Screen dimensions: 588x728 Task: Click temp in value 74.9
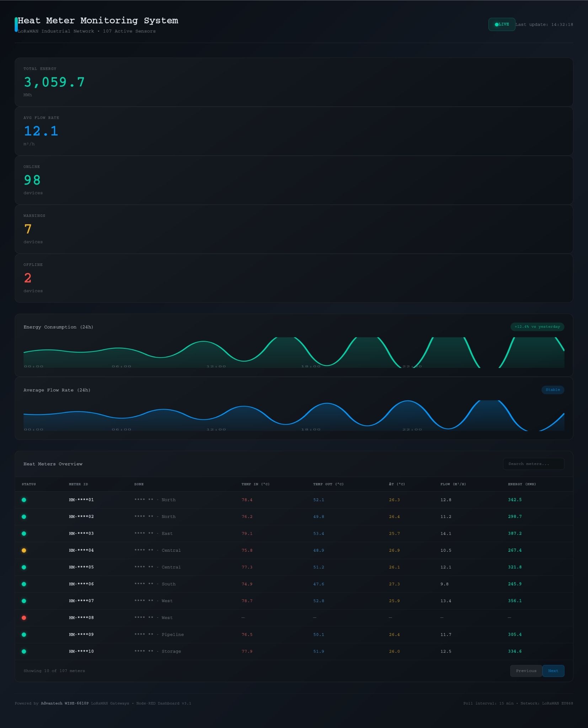247,584
